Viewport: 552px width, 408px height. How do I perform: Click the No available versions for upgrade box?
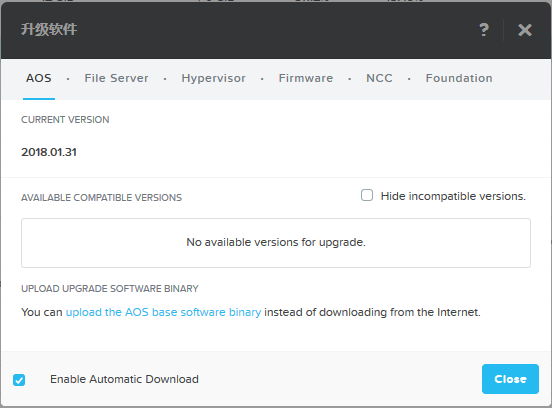[276, 243]
